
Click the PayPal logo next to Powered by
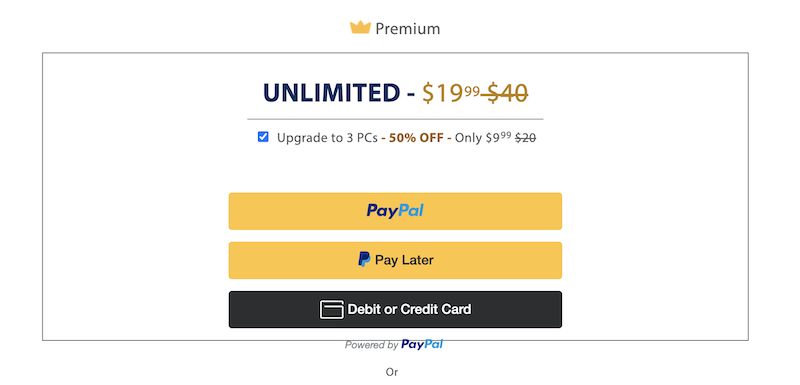click(x=422, y=345)
